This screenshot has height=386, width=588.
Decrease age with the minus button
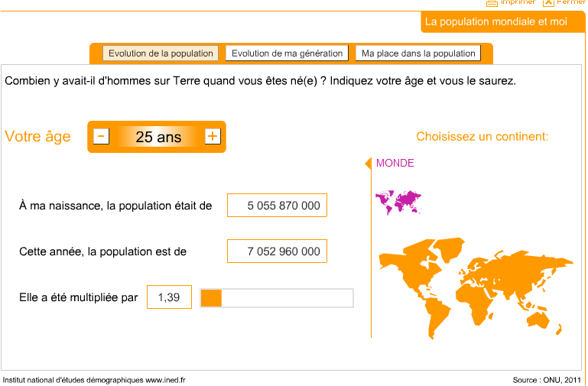101,136
